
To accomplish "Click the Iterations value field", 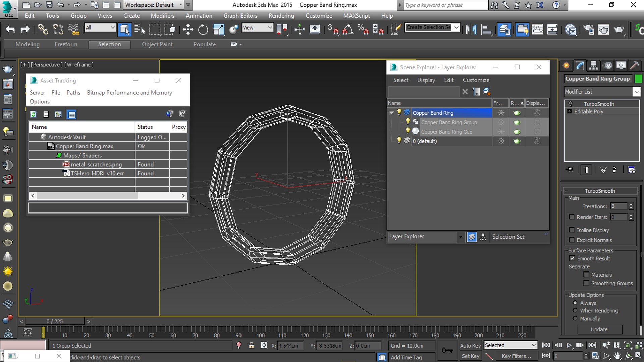I will (619, 206).
